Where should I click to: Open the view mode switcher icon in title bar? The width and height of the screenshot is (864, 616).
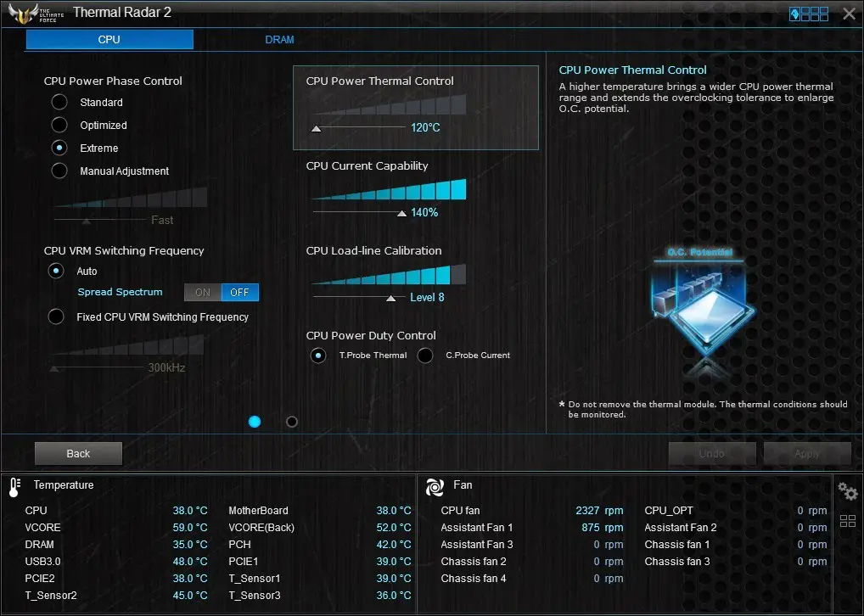click(809, 14)
